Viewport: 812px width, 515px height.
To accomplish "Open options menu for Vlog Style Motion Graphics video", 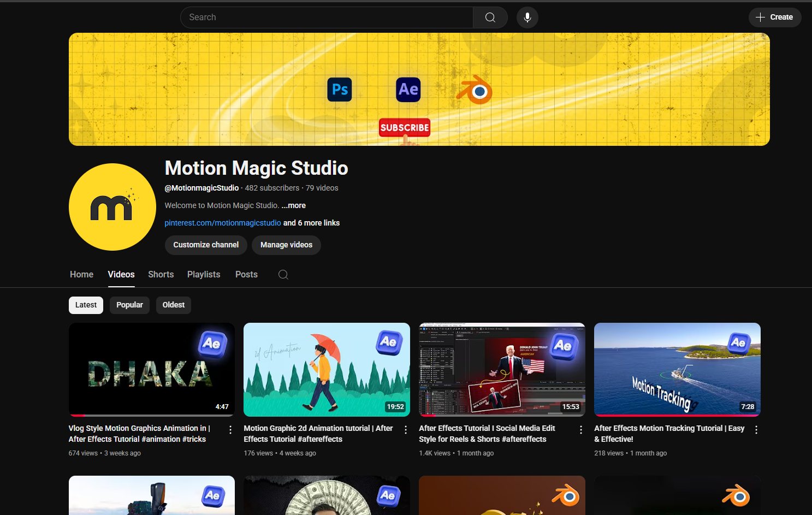I will pos(230,430).
